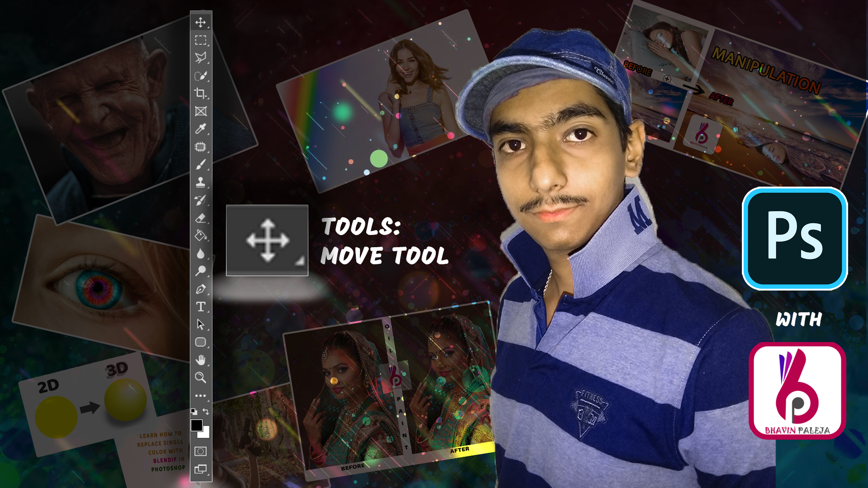Select the Eyedropper tool
This screenshot has width=868, height=488.
click(x=201, y=129)
